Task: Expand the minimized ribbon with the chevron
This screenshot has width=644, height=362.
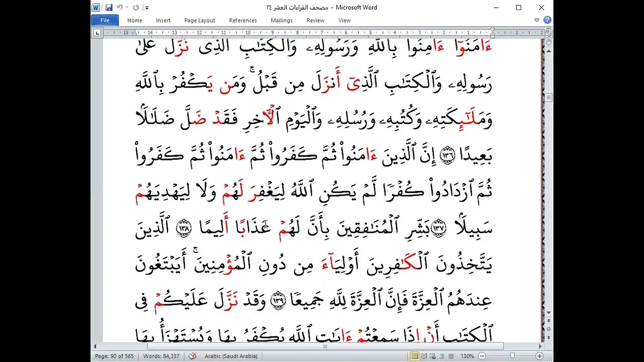Action: [x=537, y=20]
